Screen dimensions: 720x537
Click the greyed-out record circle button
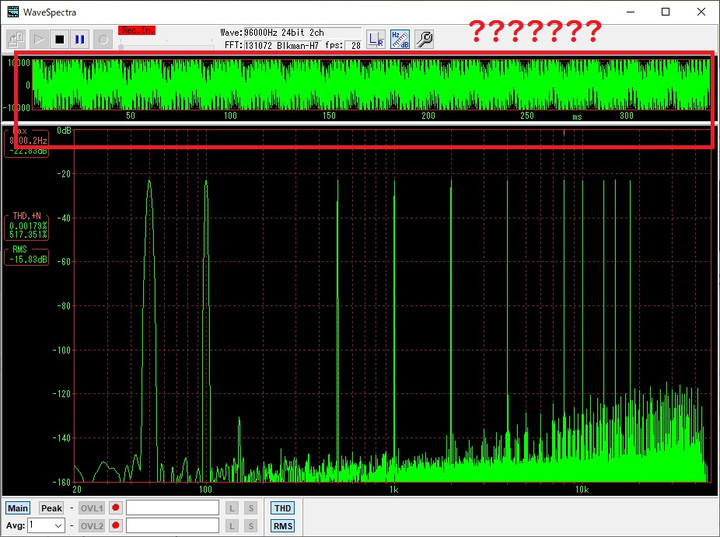103,39
